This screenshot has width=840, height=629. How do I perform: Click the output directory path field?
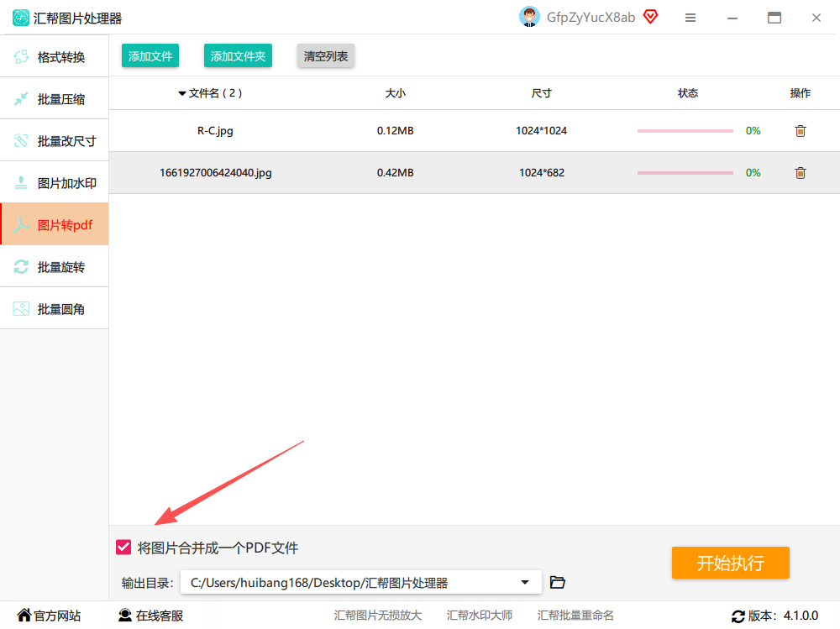point(360,582)
